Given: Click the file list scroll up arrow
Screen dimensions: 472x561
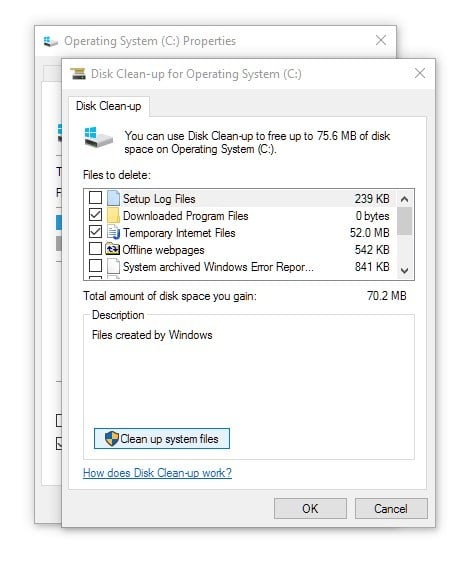Looking at the screenshot, I should [x=404, y=199].
